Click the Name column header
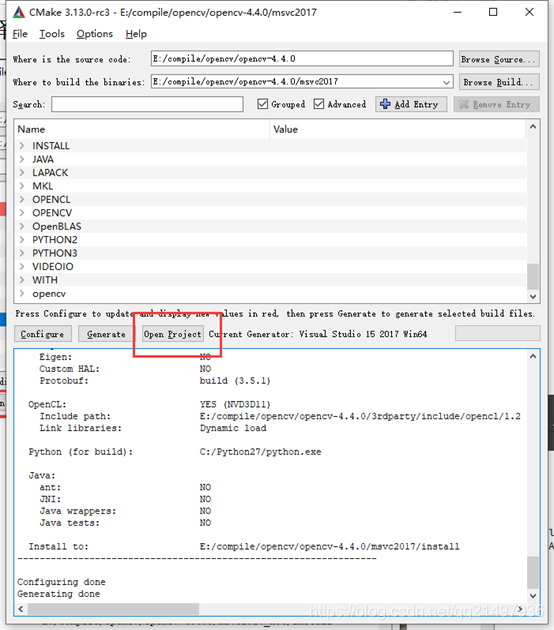Viewport: 554px width, 630px height. tap(142, 129)
